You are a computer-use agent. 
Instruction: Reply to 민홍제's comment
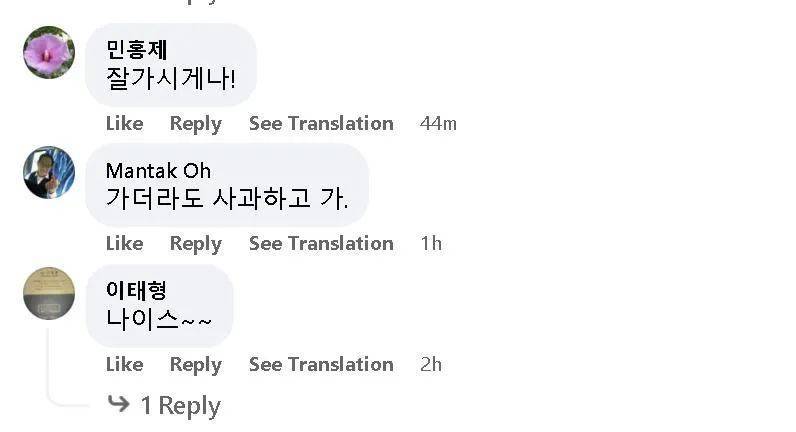(x=195, y=123)
